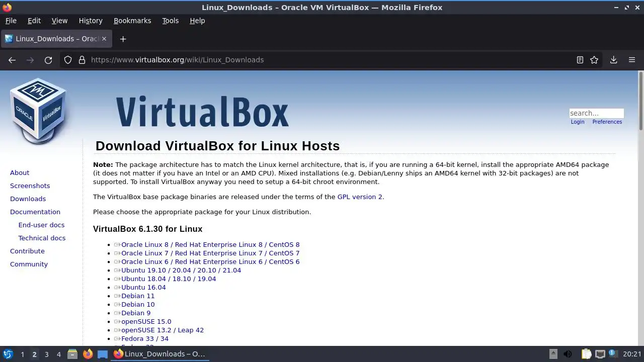Open End-user docs link
Screen dimensions: 644x362
pyautogui.click(x=41, y=225)
